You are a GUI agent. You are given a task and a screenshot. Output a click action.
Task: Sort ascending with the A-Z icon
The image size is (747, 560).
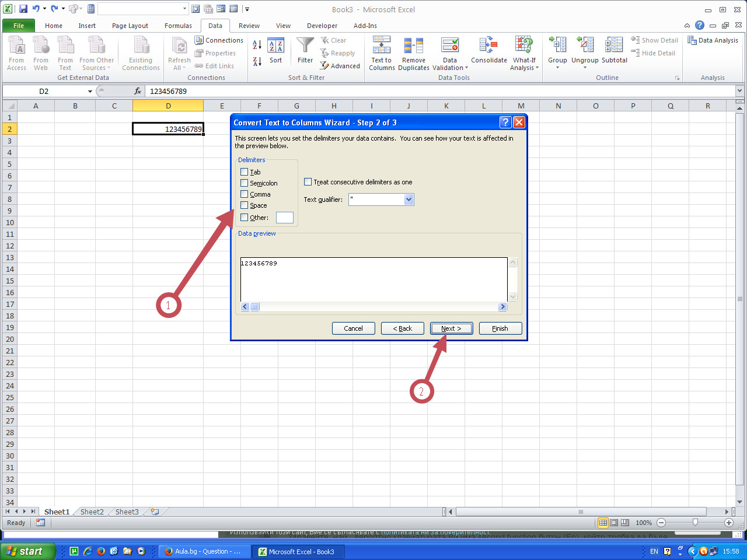coord(257,45)
